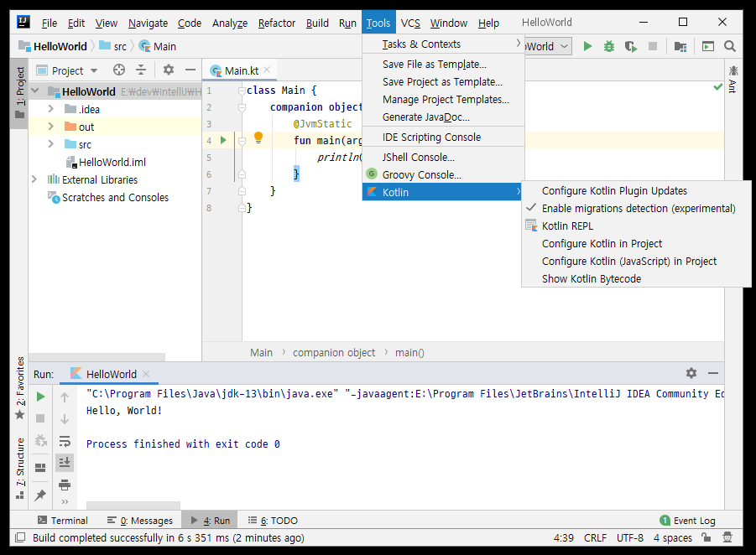756x555 pixels.
Task: Start debugging with the bug icon
Action: tap(609, 46)
